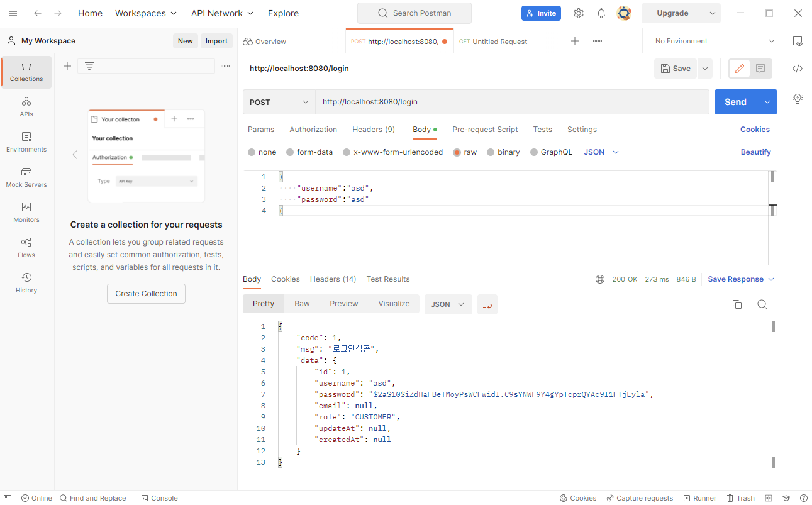Open the Mock Servers panel
Image resolution: width=812 pixels, height=505 pixels.
26,177
